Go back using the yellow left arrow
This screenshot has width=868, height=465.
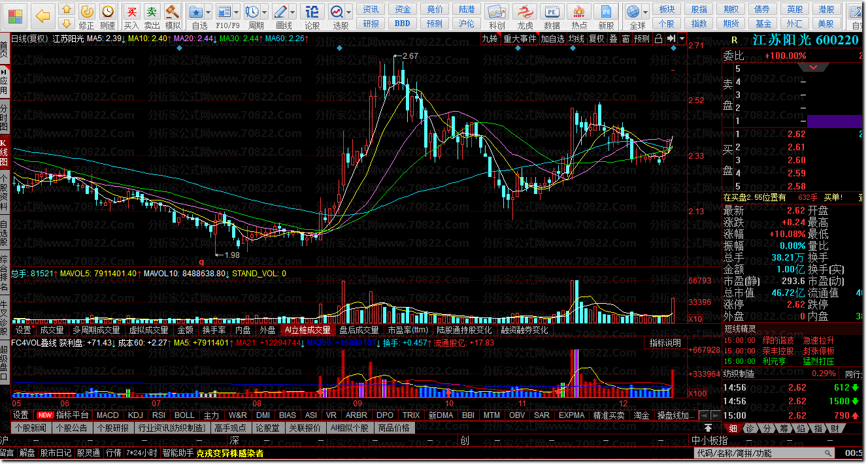[42, 15]
